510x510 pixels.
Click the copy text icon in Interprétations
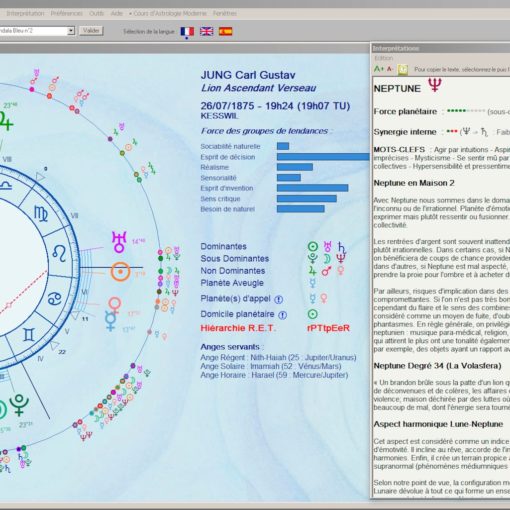point(403,69)
